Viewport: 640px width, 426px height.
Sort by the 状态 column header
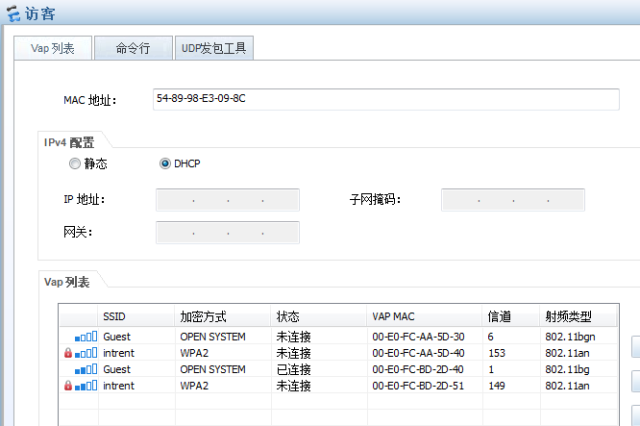coord(319,316)
